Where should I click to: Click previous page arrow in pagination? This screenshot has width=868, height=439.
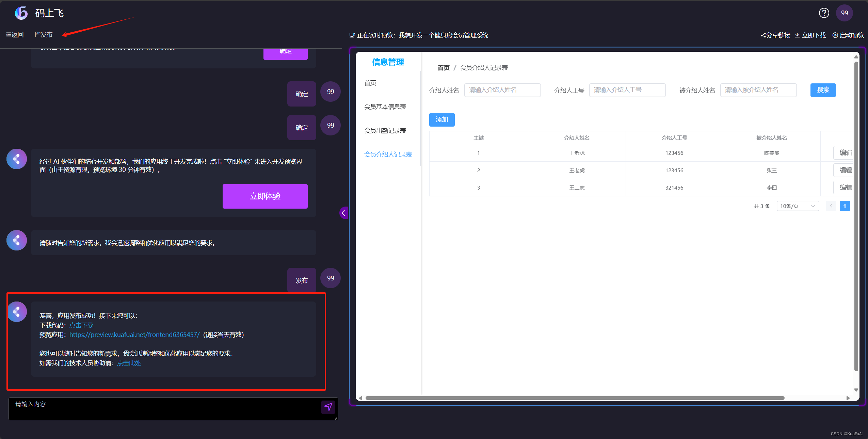(x=831, y=206)
